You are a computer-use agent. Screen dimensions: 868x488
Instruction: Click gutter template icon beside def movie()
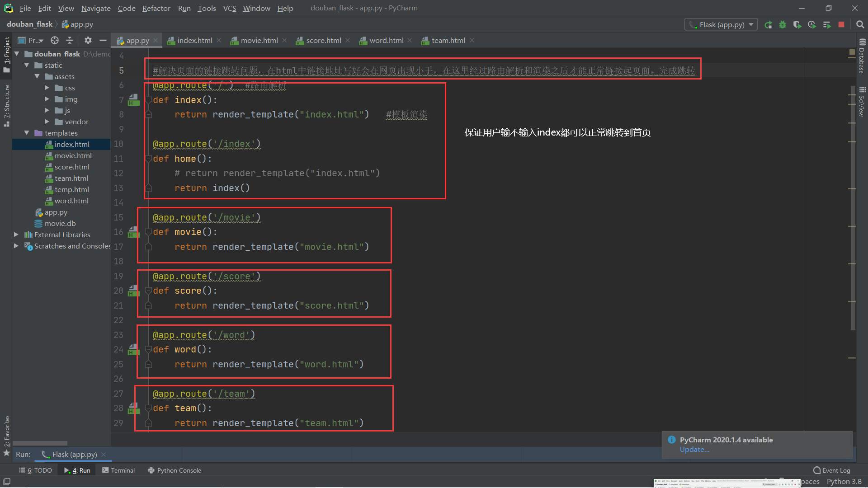(x=133, y=232)
